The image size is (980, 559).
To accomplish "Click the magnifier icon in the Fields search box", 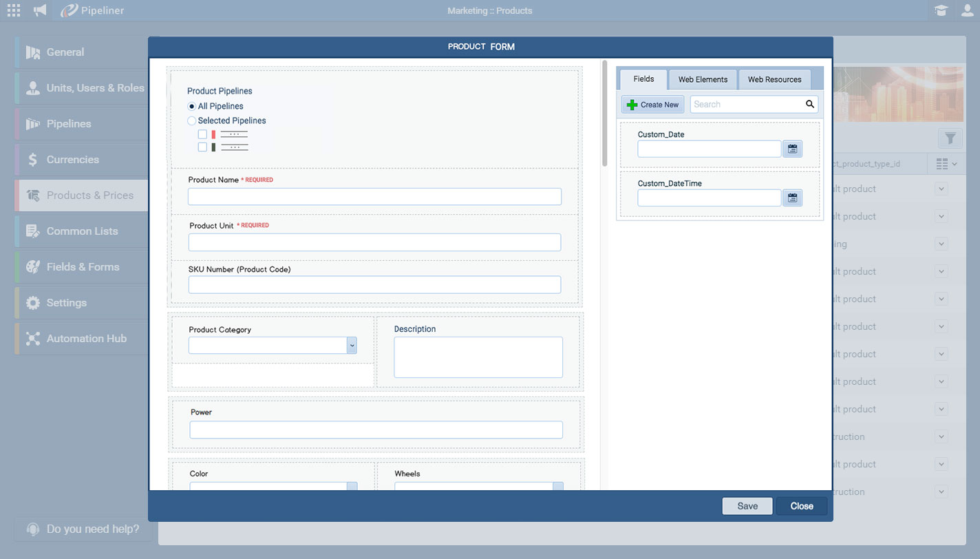I will 809,104.
